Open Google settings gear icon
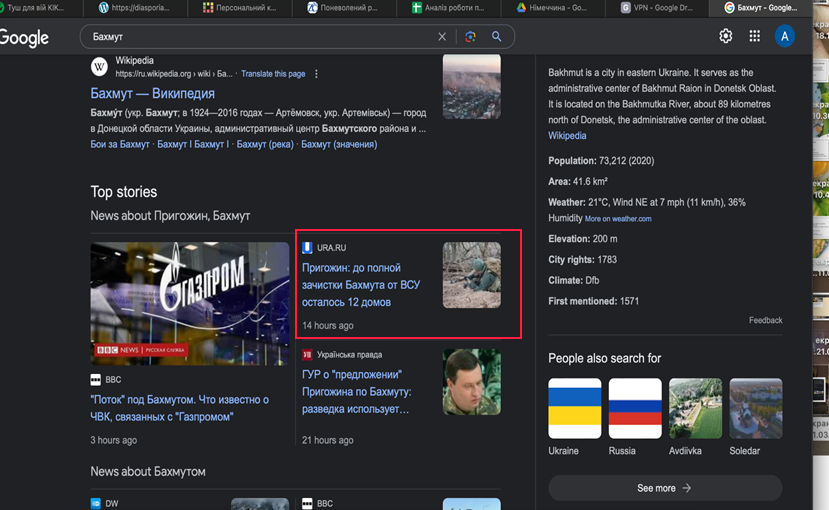Viewport: 829px width, 510px height. coord(726,37)
